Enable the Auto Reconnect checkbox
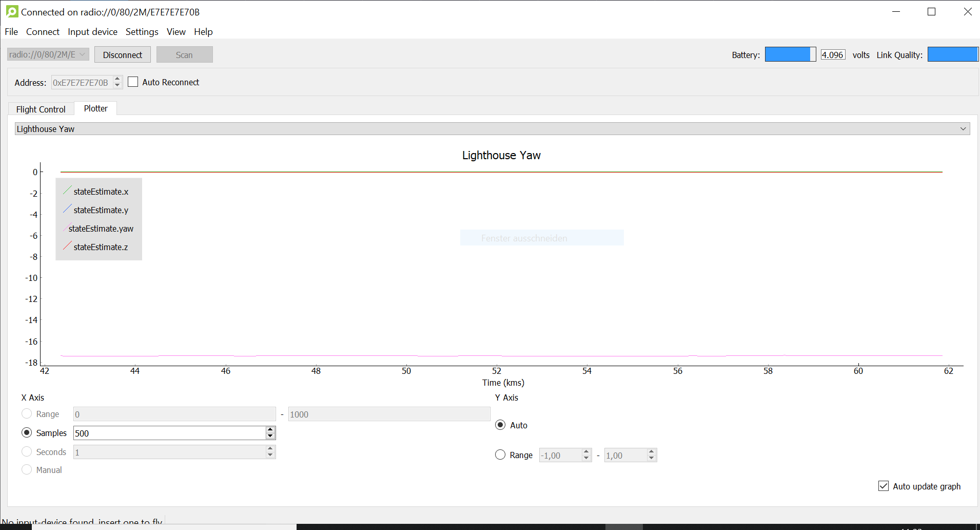This screenshot has width=980, height=530. (133, 82)
